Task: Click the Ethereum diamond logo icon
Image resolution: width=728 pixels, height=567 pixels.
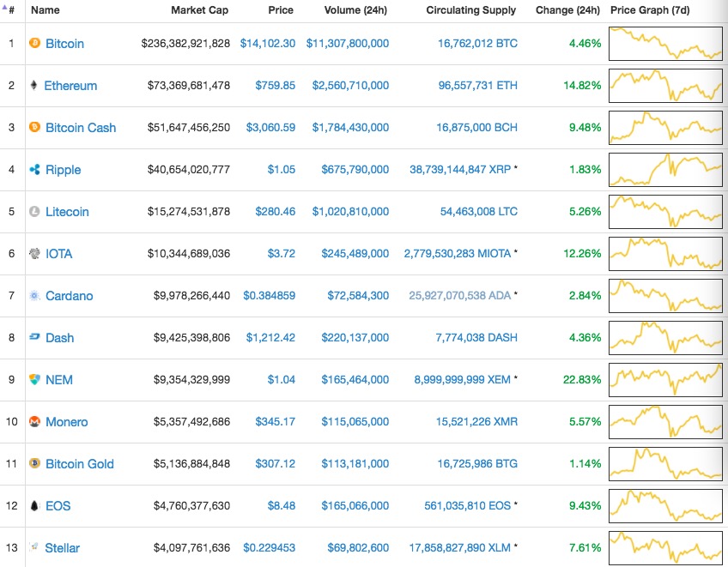Action: click(x=34, y=85)
